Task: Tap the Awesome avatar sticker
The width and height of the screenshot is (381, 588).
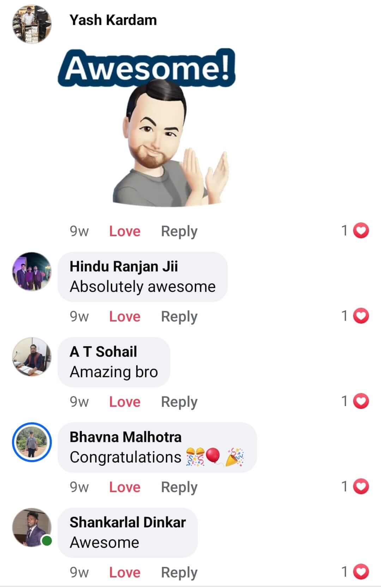Action: 146,128
